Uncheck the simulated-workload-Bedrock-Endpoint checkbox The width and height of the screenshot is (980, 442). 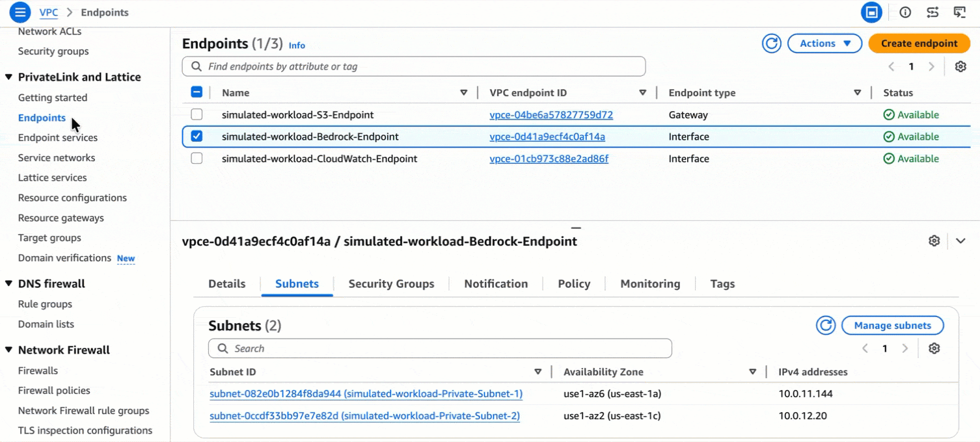tap(197, 136)
